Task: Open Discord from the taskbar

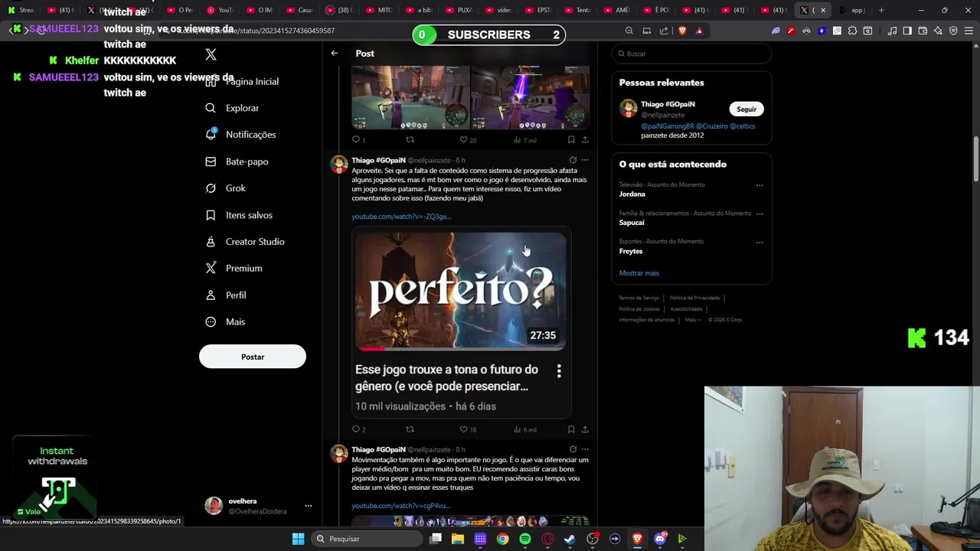Action: point(660,539)
